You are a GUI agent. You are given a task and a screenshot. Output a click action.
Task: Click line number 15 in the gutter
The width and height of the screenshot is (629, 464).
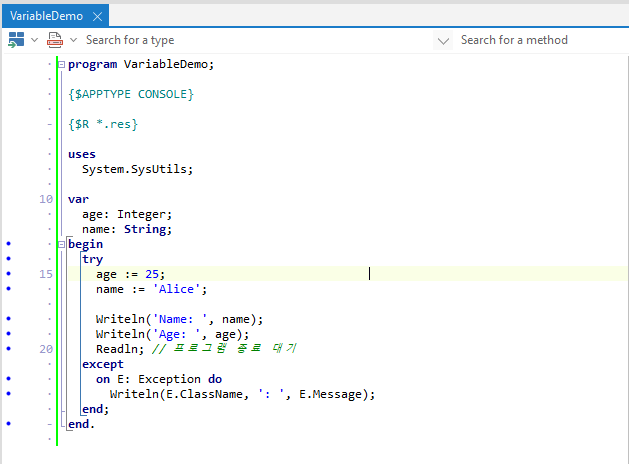click(x=46, y=274)
